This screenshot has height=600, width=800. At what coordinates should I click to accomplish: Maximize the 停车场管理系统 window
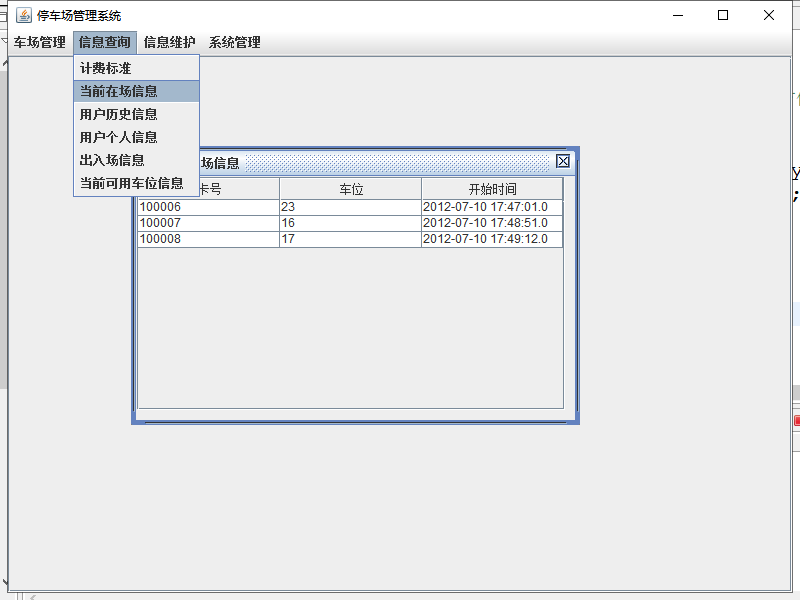click(723, 15)
